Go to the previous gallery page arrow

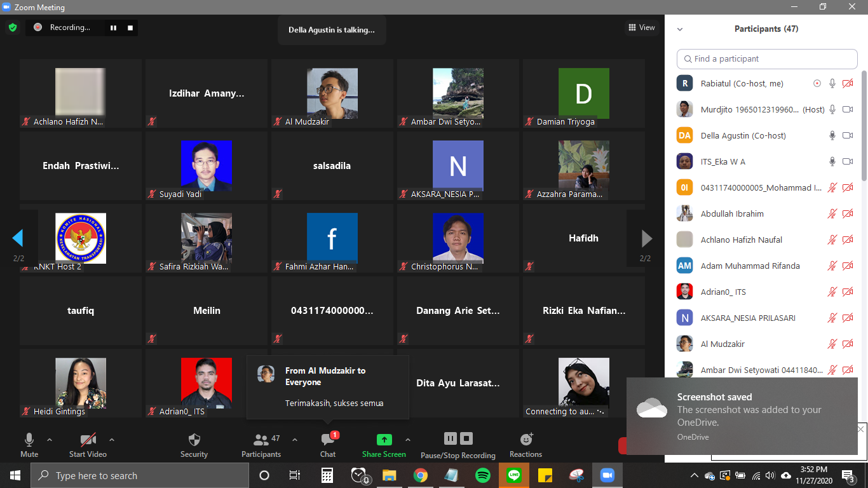coord(18,238)
